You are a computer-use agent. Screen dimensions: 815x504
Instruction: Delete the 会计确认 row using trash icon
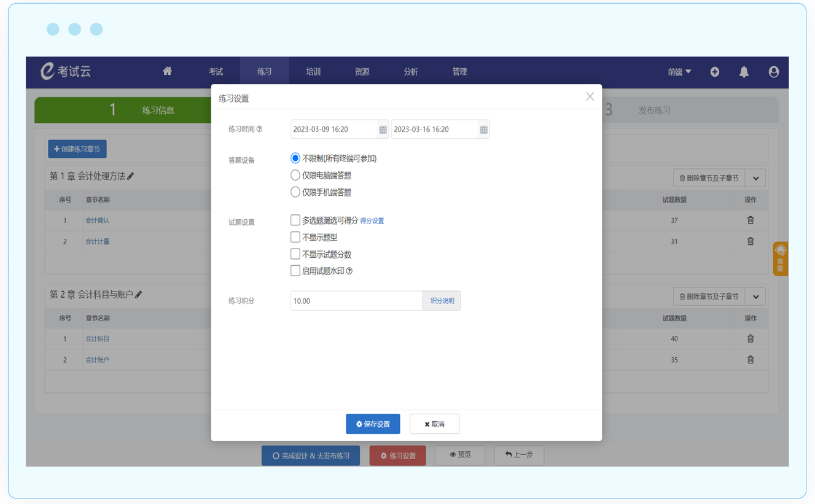pos(750,220)
